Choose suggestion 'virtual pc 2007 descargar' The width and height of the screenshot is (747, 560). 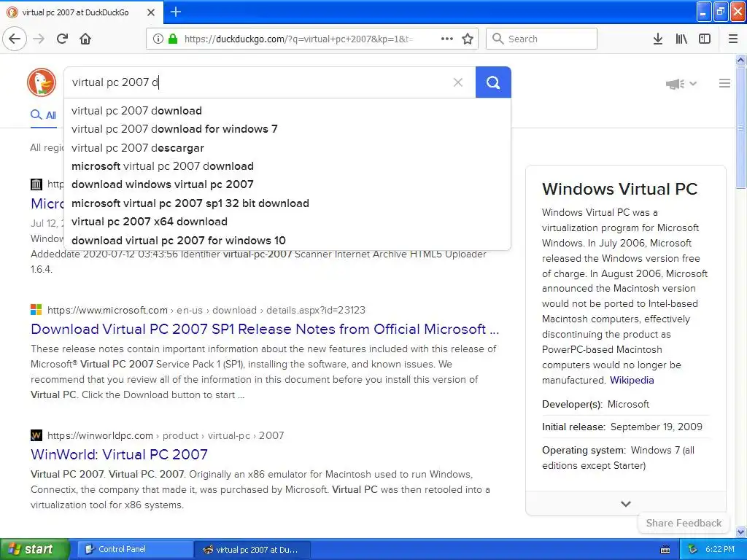(287, 147)
